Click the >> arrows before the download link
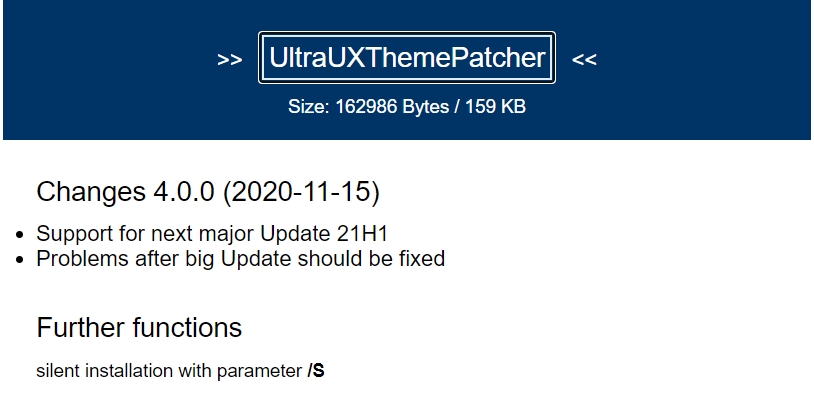Screen dimensions: 814x417 (229, 60)
